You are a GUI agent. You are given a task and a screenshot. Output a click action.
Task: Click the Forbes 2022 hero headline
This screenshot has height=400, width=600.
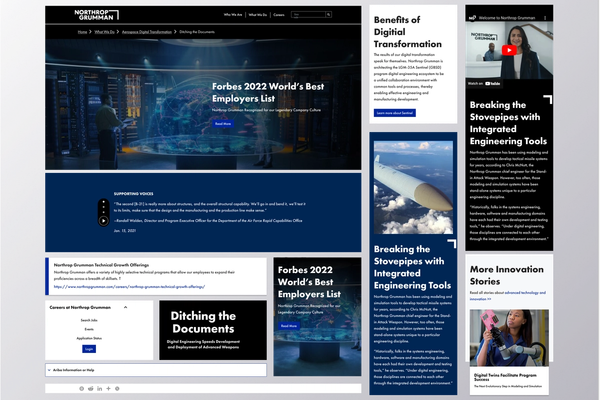point(268,92)
